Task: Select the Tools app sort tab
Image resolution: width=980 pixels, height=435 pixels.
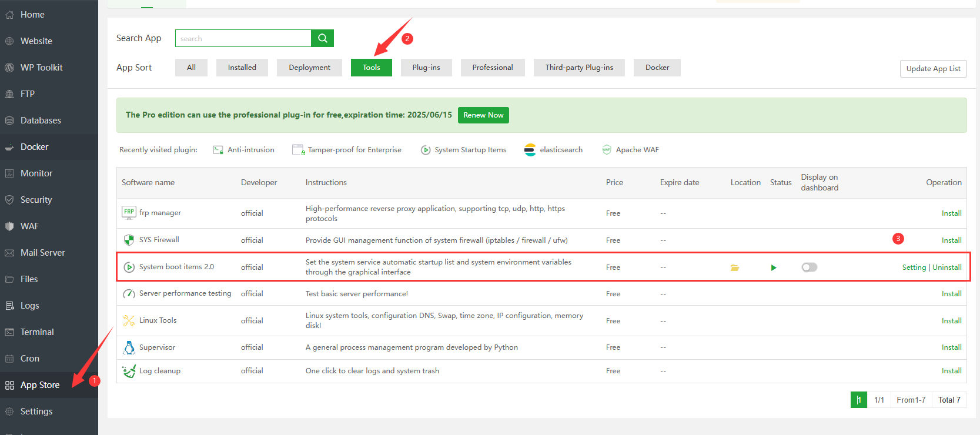Action: pyautogui.click(x=371, y=68)
